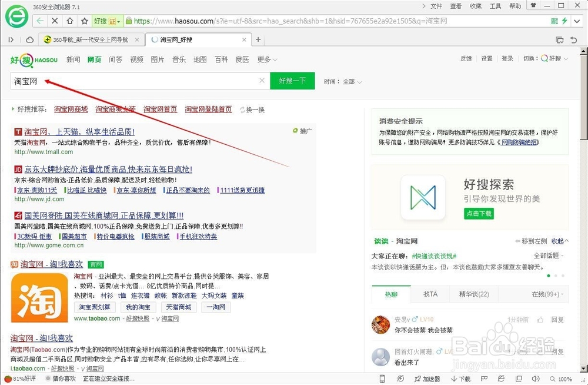
Task: Open the browser home page icon
Action: click(70, 21)
